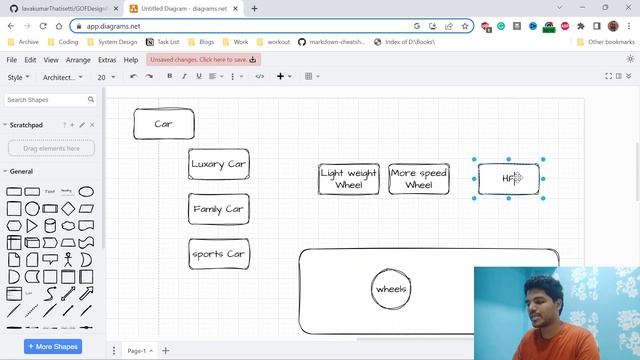The width and height of the screenshot is (640, 360).
Task: Open the vertical dots formatting dropdown
Action: [237, 76]
